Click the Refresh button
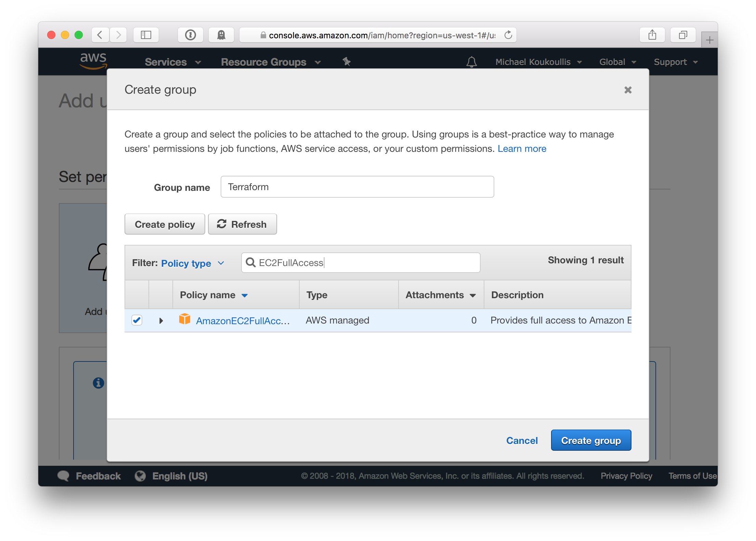 (243, 224)
